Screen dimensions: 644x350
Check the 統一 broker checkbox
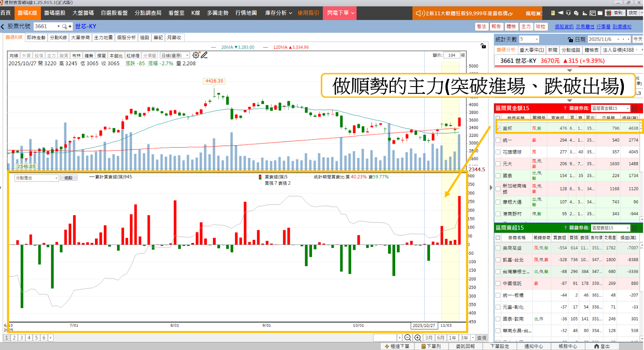coord(498,140)
